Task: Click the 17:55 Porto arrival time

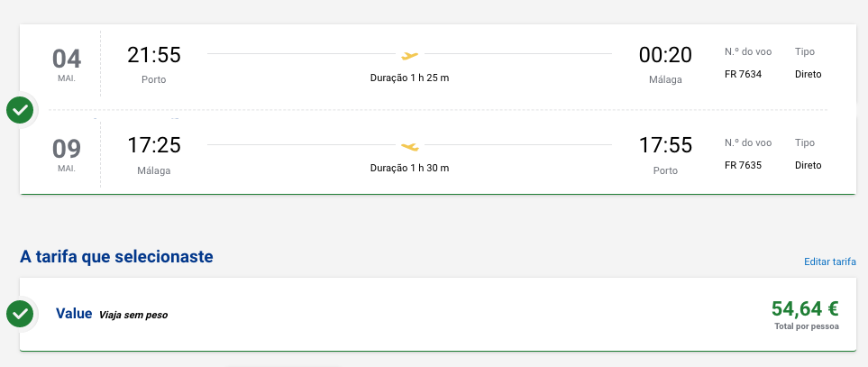Action: 665,145
